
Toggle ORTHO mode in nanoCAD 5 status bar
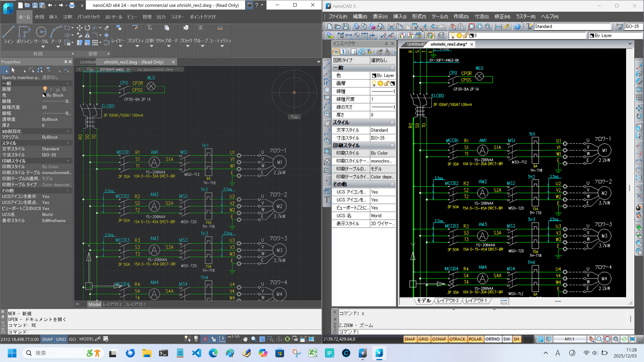(x=492, y=339)
